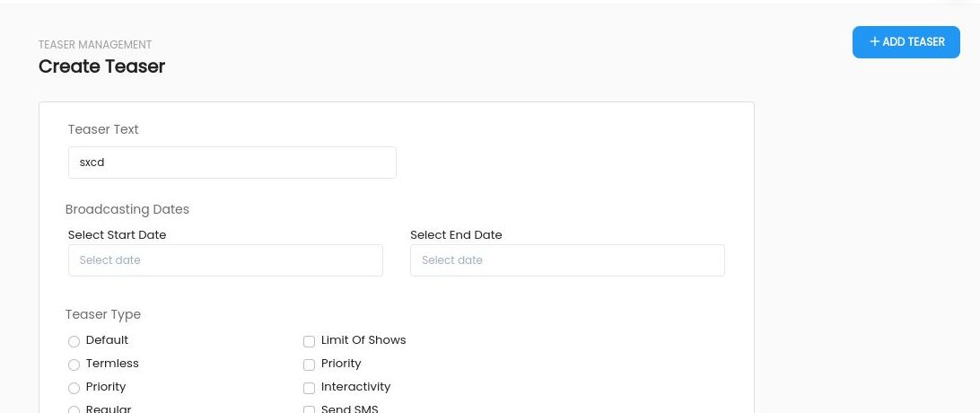Select the Default teaser type radio
980x413 pixels.
pos(74,341)
